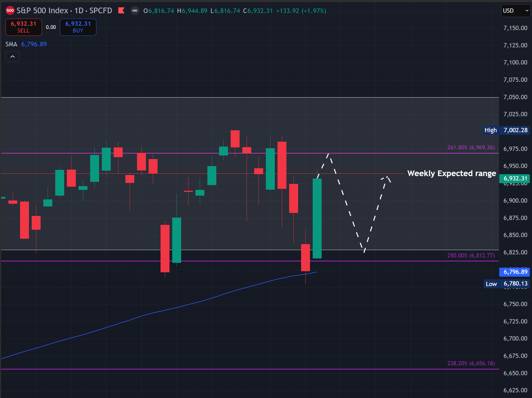This screenshot has height=398, width=532.
Task: Click the blue 6,796.89 SMA axis label
Action: [x=515, y=272]
